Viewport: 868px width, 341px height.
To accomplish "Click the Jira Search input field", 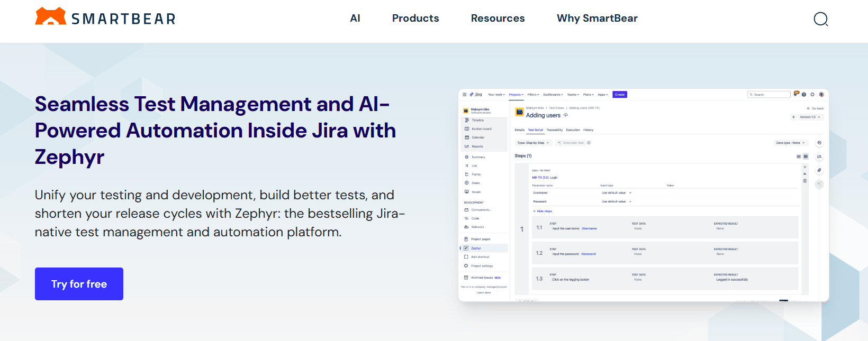I will pos(769,95).
